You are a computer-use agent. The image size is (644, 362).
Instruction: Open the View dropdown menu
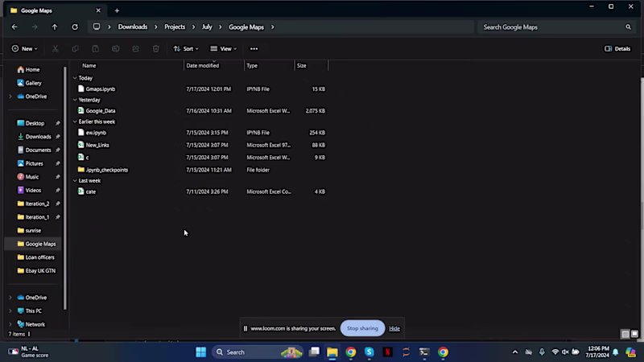pos(224,49)
